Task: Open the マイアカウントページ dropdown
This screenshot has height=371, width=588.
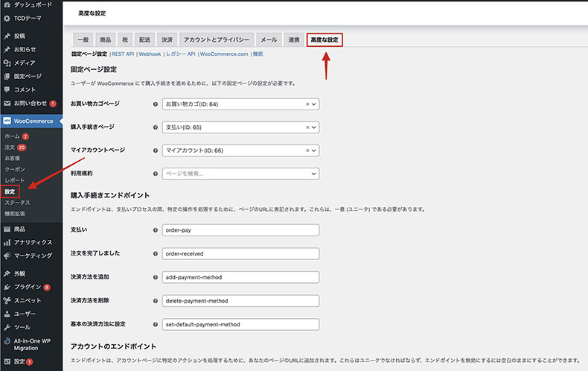Action: tap(240, 150)
